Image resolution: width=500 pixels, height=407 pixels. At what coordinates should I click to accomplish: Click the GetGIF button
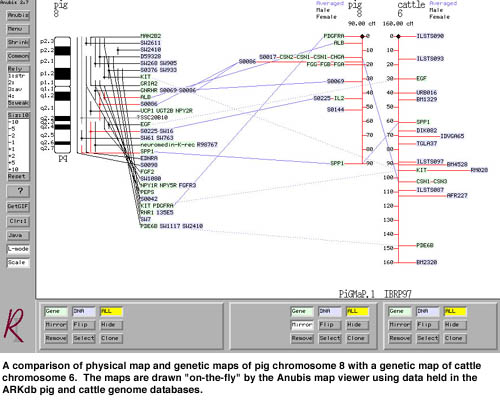(18, 206)
